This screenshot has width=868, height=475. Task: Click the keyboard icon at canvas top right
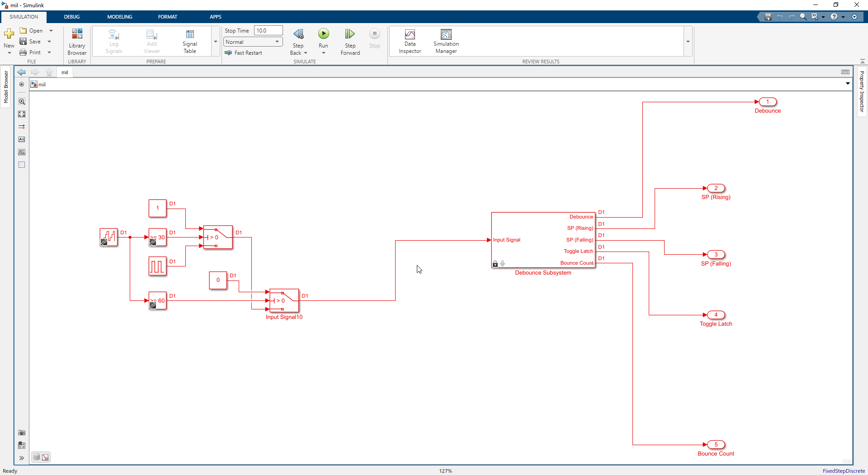845,72
